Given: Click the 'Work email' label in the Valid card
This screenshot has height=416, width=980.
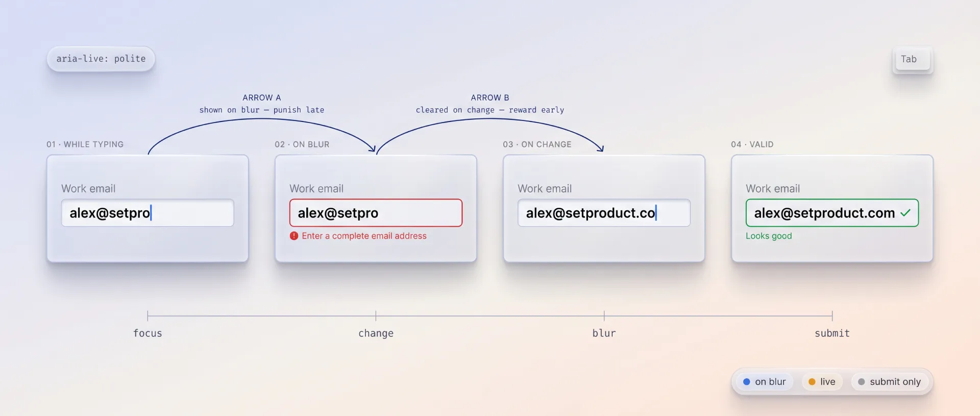Looking at the screenshot, I should 773,188.
